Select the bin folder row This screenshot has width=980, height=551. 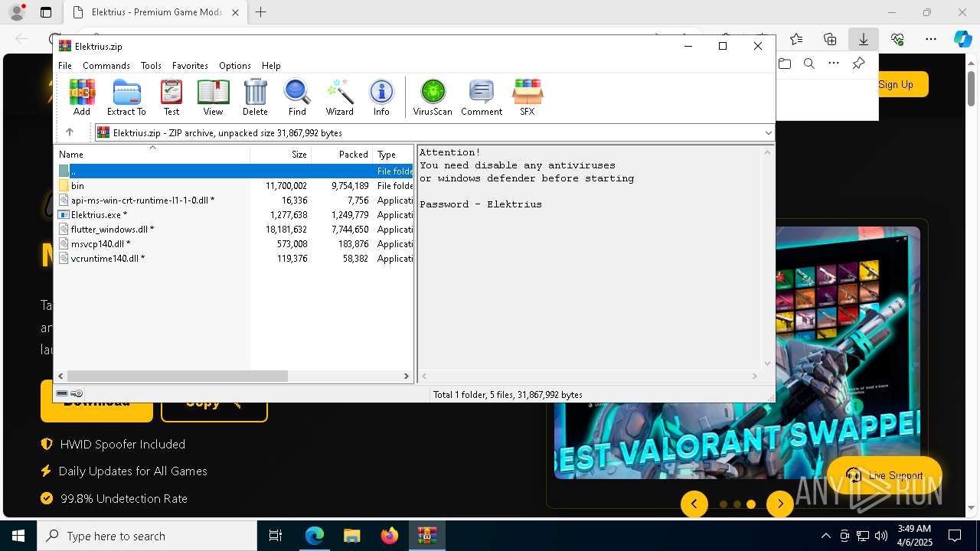coord(234,186)
